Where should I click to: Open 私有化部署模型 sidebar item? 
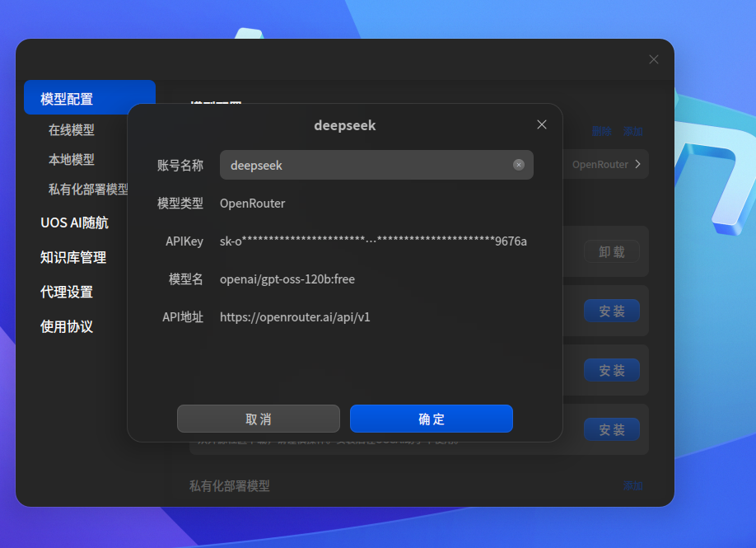[88, 189]
